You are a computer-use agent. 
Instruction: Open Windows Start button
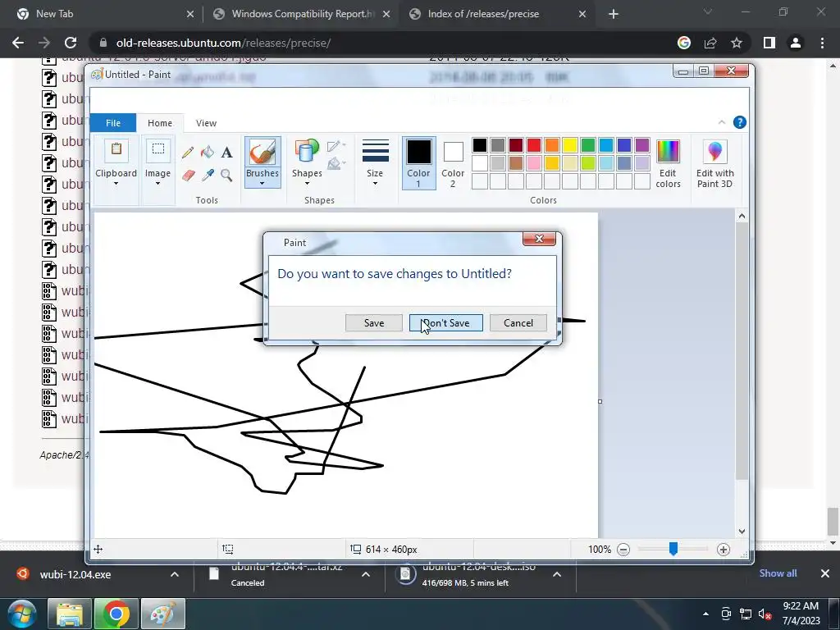[x=22, y=614]
